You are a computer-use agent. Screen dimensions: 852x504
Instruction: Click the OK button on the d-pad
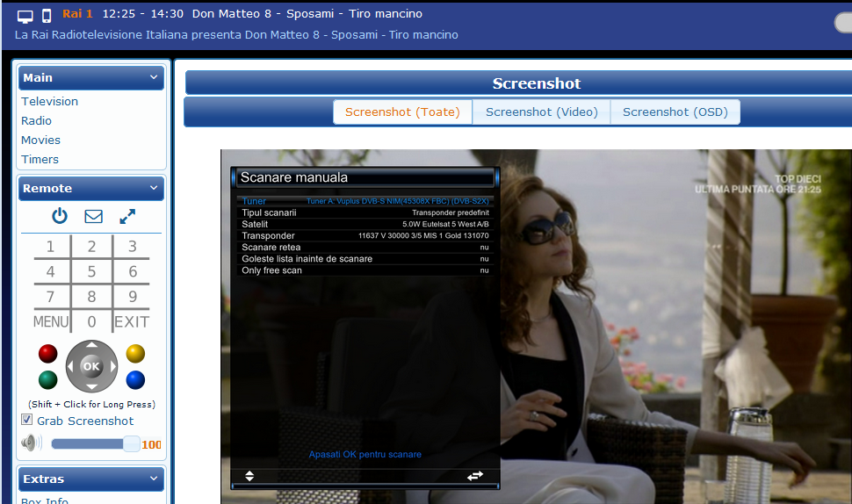coord(91,367)
